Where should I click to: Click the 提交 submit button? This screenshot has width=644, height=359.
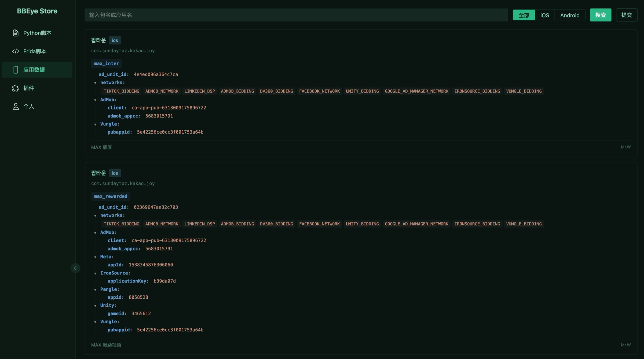click(627, 15)
